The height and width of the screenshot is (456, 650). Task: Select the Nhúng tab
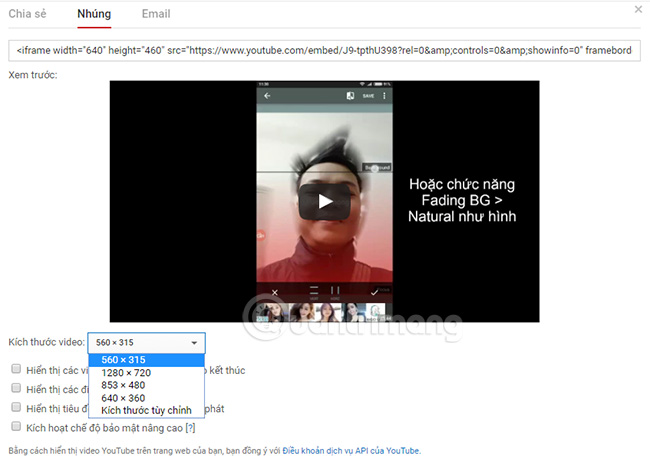(x=94, y=14)
